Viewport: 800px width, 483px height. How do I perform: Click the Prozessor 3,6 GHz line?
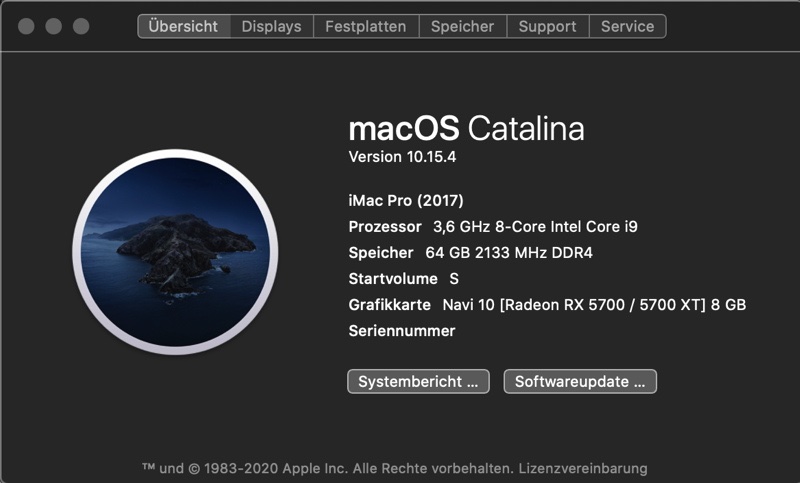(x=493, y=227)
